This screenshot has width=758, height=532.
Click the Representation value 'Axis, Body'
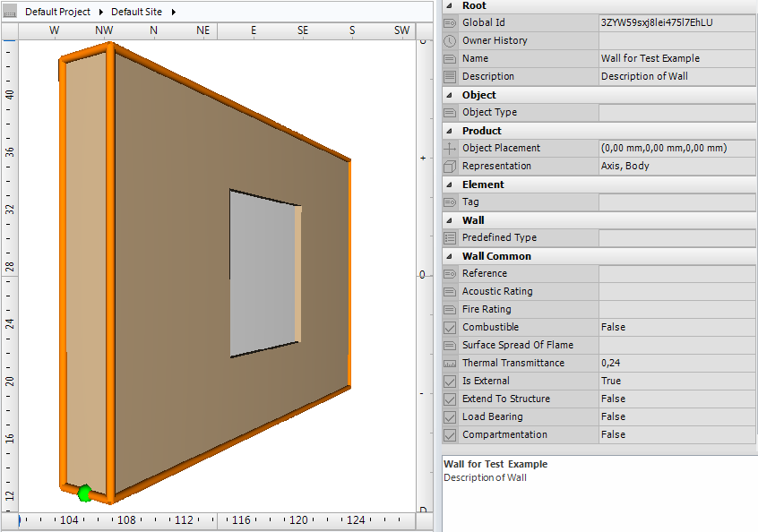pos(625,166)
